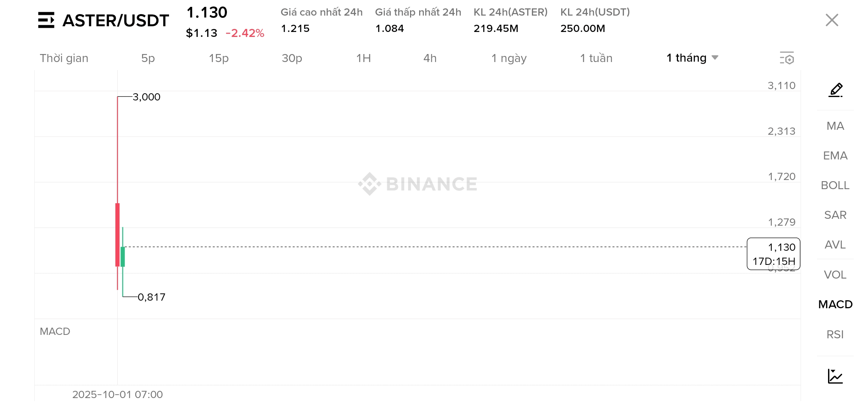This screenshot has height=411, width=868.
Task: Switch to the RSI indicator
Action: 835,335
